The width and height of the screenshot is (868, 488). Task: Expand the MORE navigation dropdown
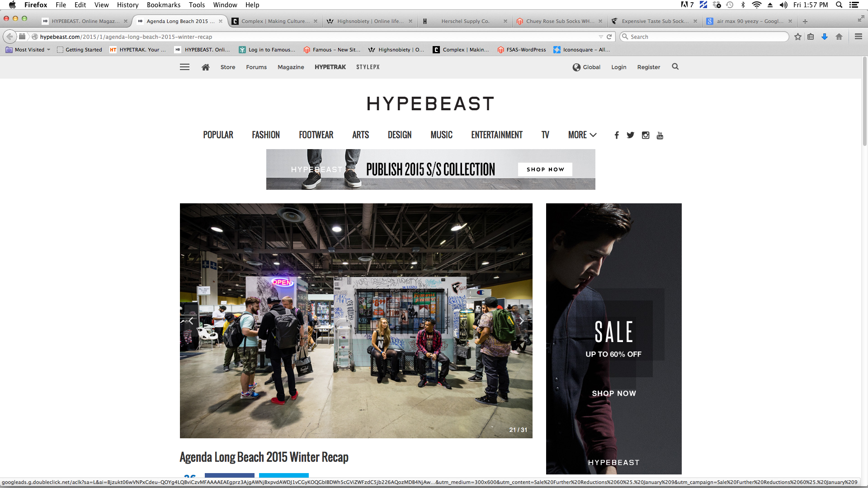coord(582,135)
